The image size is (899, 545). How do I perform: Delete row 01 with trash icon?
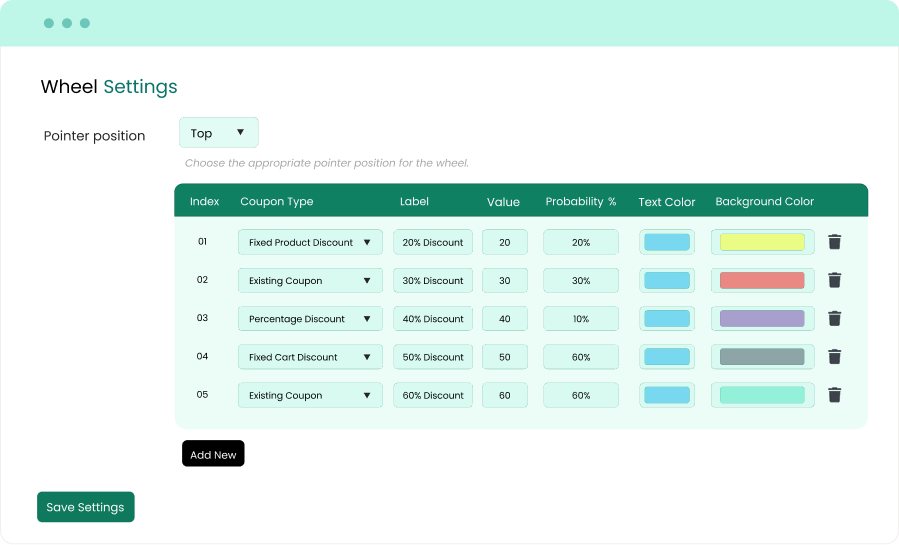[x=834, y=242]
